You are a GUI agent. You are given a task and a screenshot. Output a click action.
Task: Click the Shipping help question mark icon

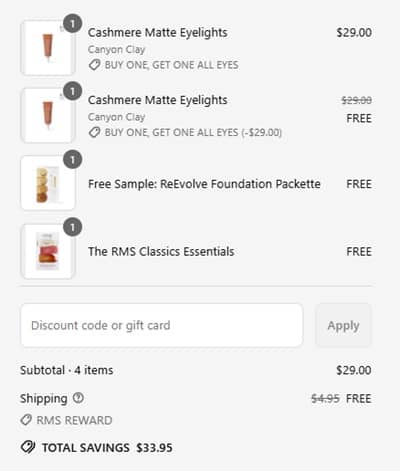pyautogui.click(x=78, y=398)
